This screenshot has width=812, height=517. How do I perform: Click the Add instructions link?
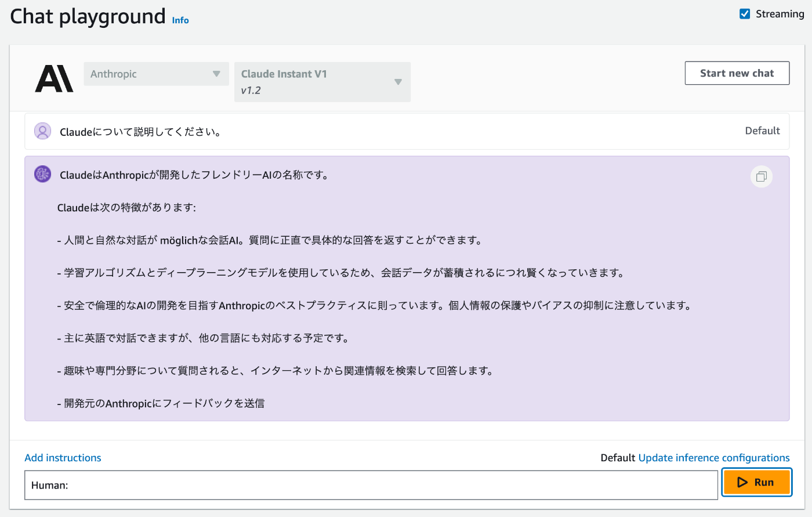click(63, 458)
